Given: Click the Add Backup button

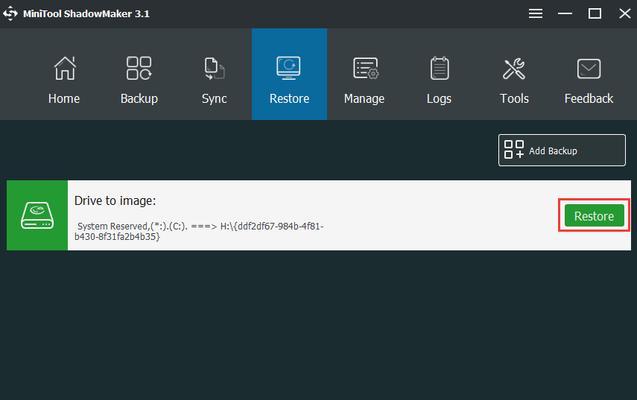Looking at the screenshot, I should click(562, 150).
